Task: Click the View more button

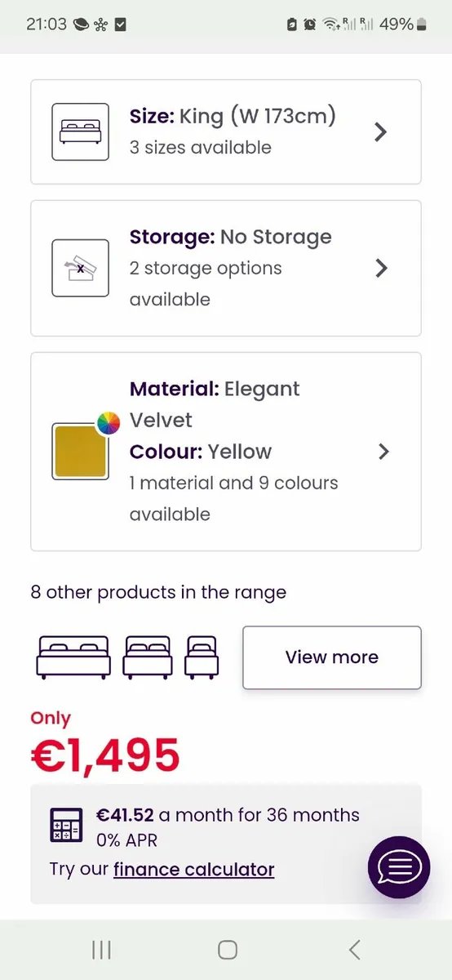Action: pos(332,657)
